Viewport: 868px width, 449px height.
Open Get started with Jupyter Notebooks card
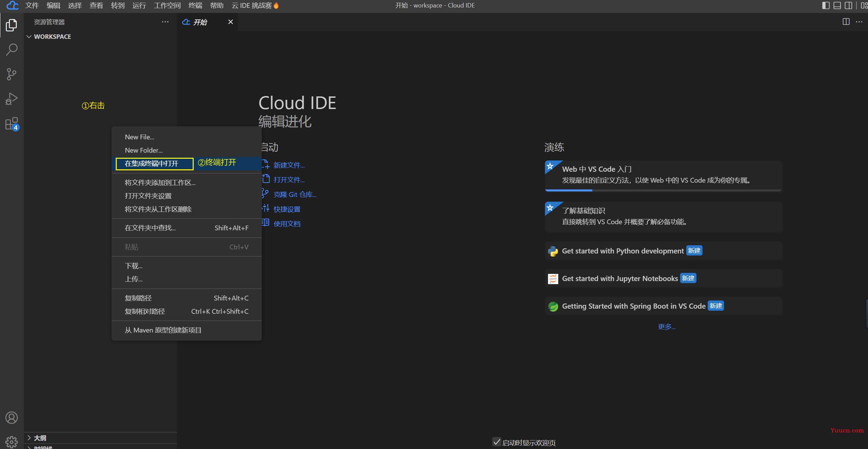click(663, 279)
